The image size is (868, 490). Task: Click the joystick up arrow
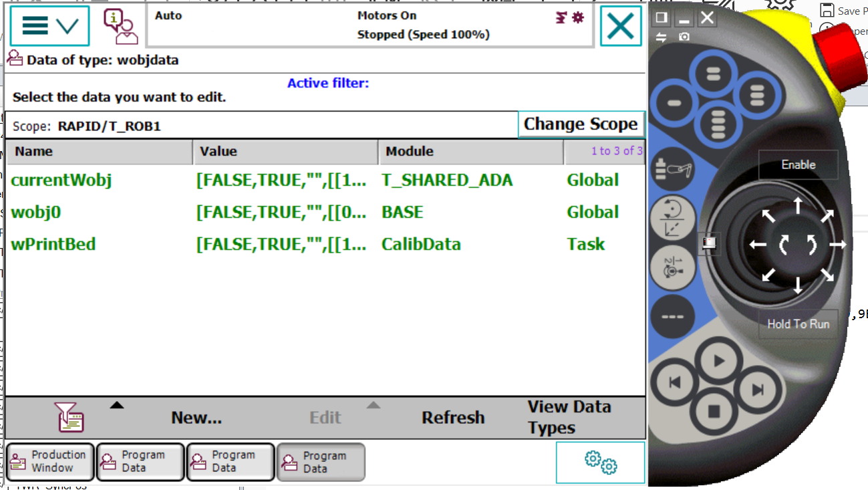[797, 205]
